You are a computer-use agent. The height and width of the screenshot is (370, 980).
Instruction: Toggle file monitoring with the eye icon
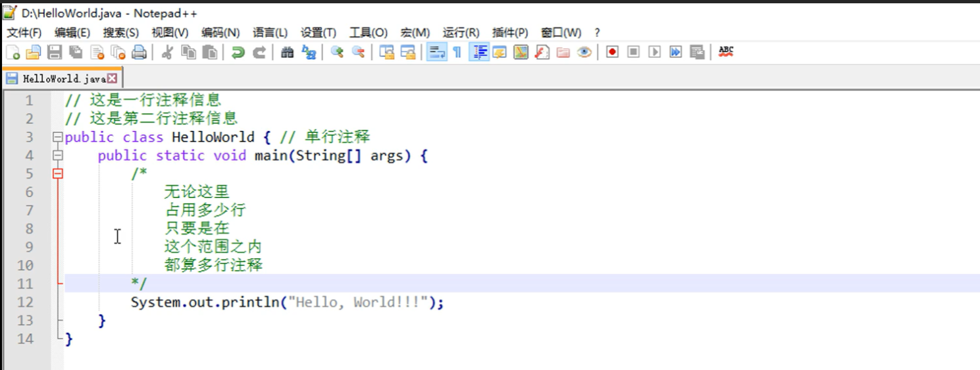584,52
